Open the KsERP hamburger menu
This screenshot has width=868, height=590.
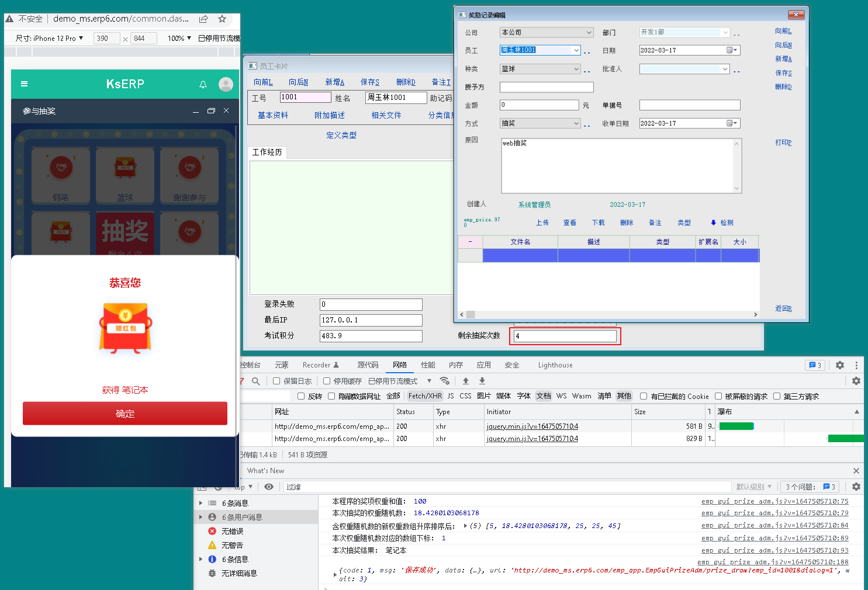(24, 84)
